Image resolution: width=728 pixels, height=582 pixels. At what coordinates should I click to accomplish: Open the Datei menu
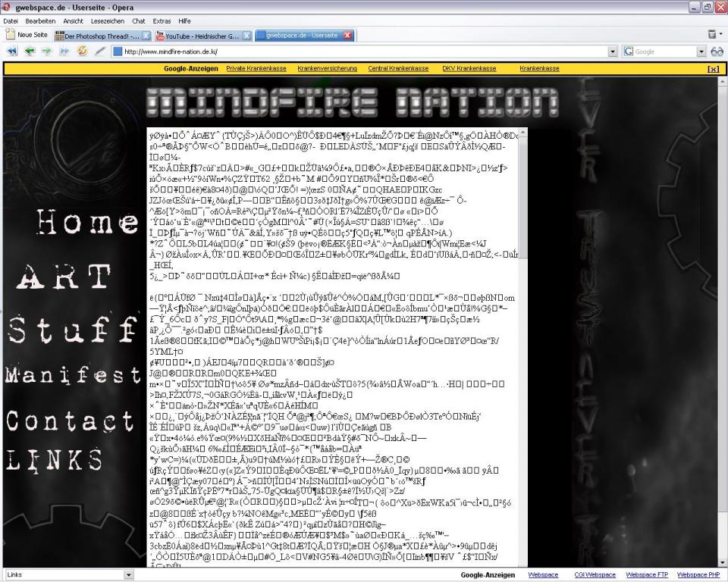[x=11, y=21]
